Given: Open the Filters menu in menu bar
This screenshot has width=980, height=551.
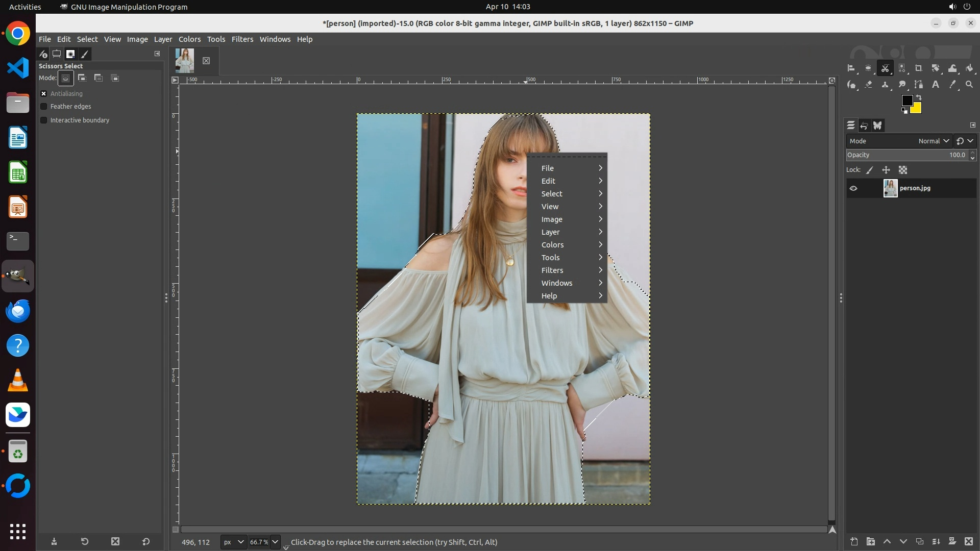Looking at the screenshot, I should click(x=242, y=39).
